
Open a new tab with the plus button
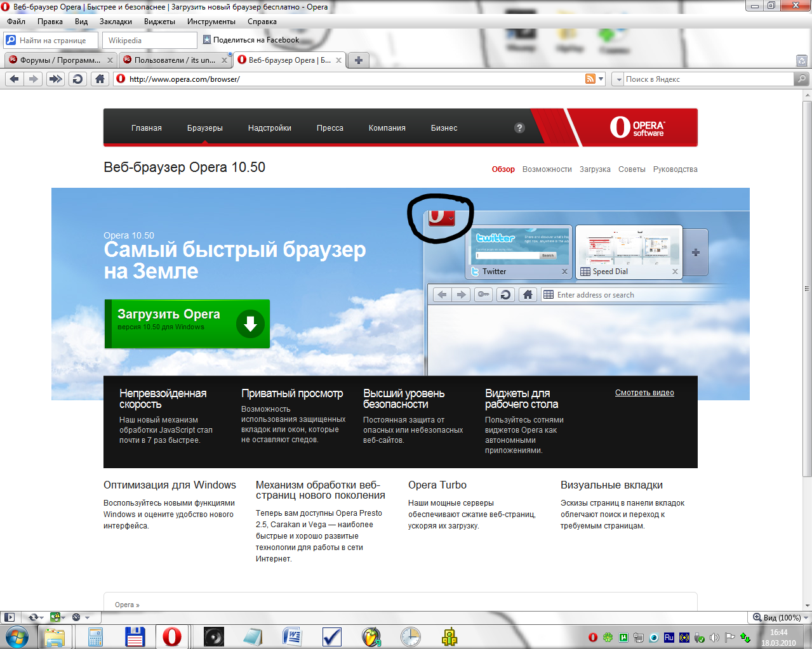tap(359, 60)
